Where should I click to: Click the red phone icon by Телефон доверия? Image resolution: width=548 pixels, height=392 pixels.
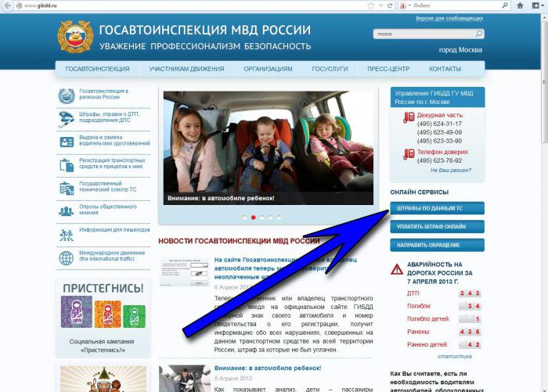(x=409, y=153)
